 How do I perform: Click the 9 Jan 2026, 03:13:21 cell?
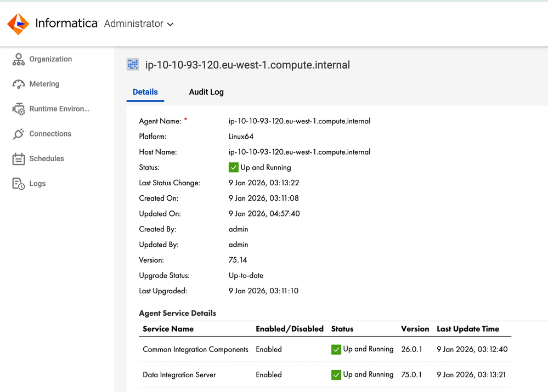[x=471, y=375]
